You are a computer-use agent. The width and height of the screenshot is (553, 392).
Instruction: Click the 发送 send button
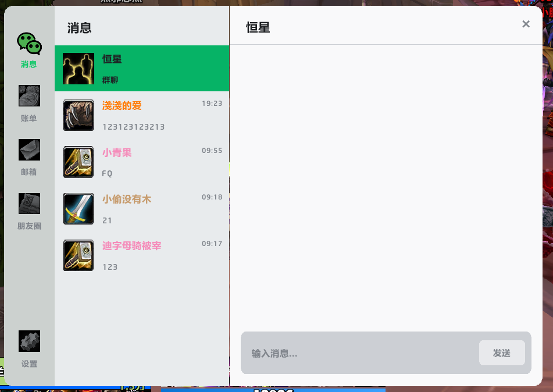(x=502, y=353)
